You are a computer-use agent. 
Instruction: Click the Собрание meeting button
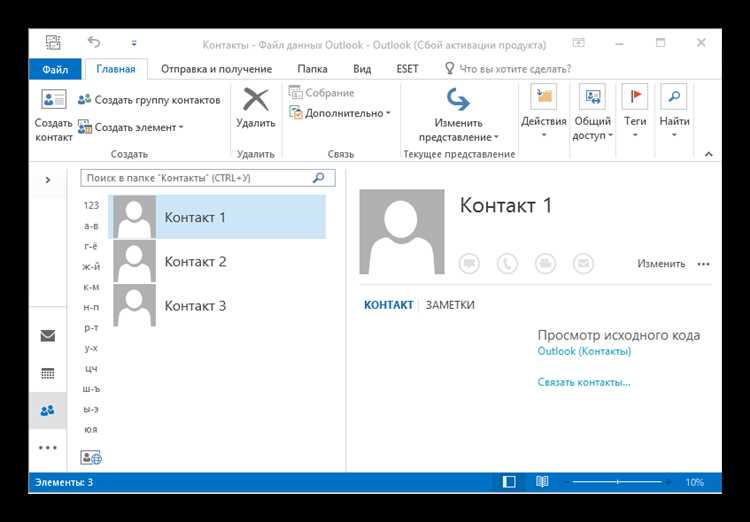tap(321, 92)
